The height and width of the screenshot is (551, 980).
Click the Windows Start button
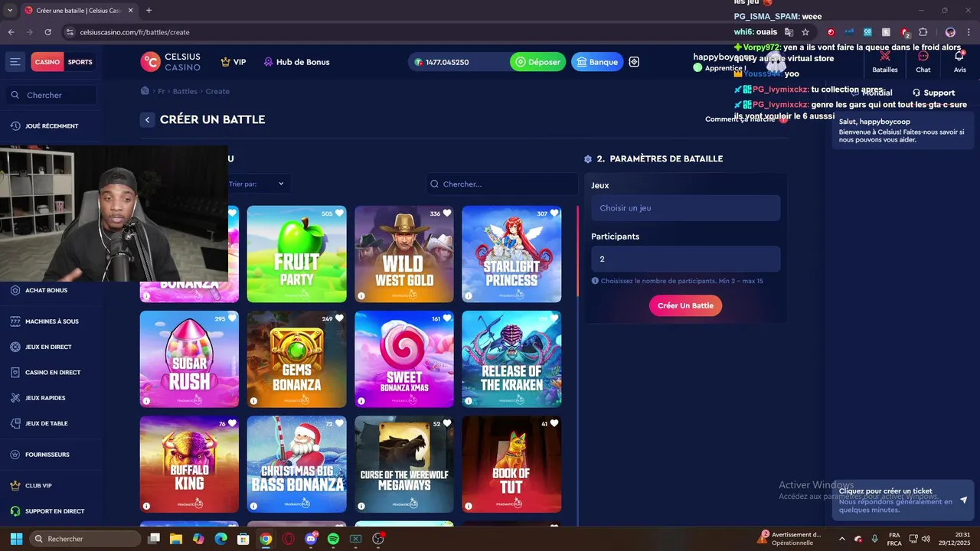click(16, 539)
